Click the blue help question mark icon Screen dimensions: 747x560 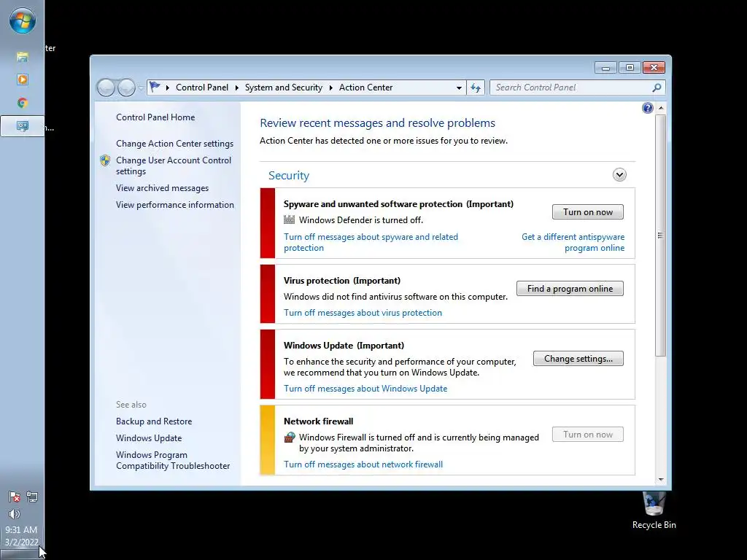coord(648,108)
